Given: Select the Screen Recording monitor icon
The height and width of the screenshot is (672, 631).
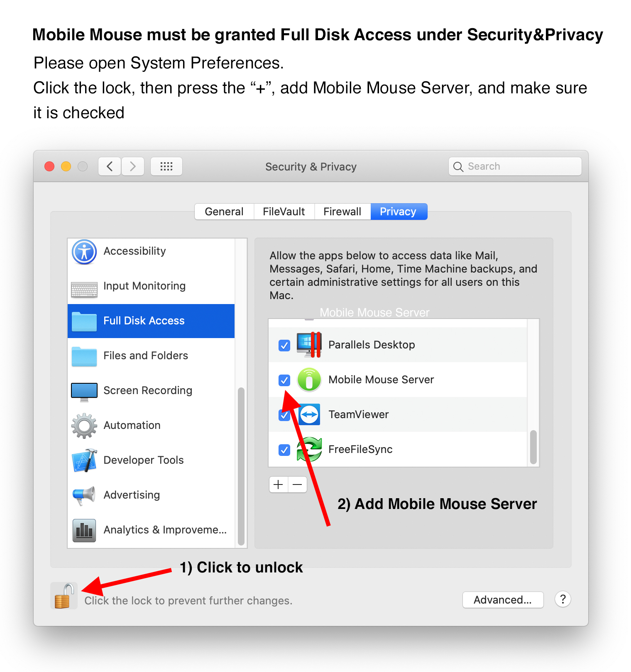Looking at the screenshot, I should [84, 392].
